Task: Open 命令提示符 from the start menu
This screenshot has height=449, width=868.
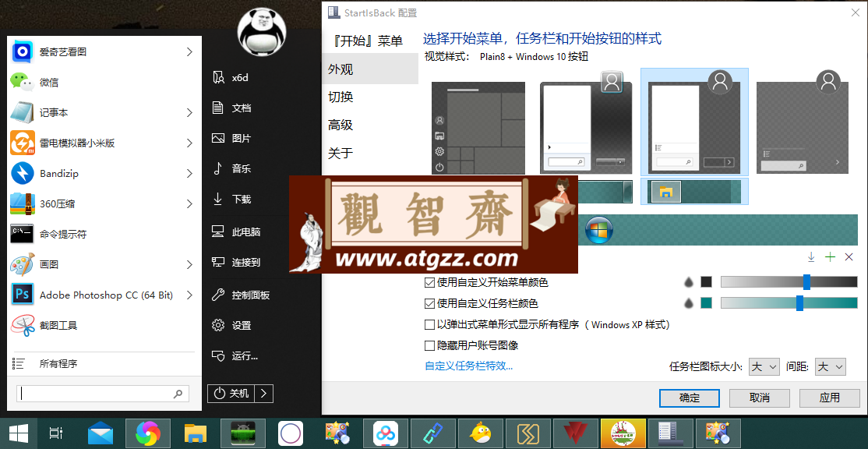Action: (104, 234)
